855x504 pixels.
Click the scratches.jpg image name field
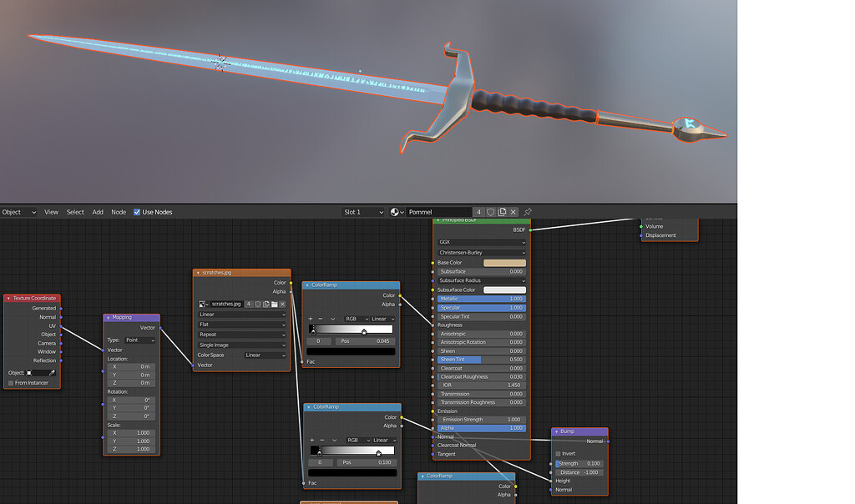click(226, 304)
